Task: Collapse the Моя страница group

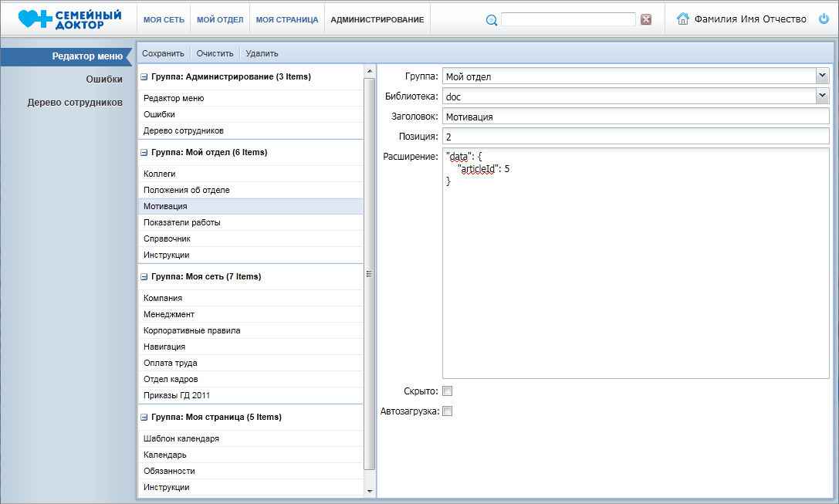Action: tap(144, 418)
